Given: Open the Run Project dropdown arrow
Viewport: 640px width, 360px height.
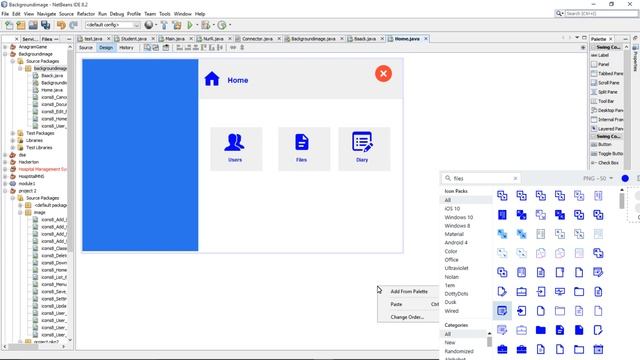Looking at the screenshot, I should coord(197,25).
